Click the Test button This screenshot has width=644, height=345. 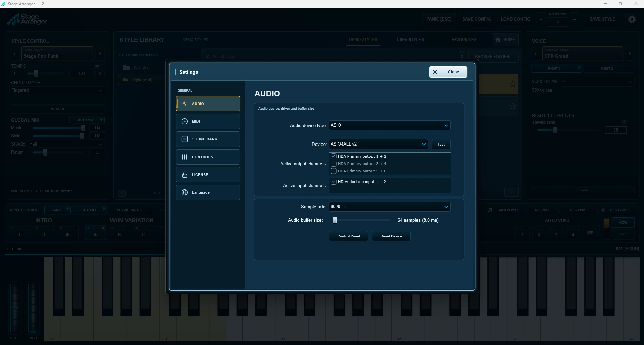441,144
